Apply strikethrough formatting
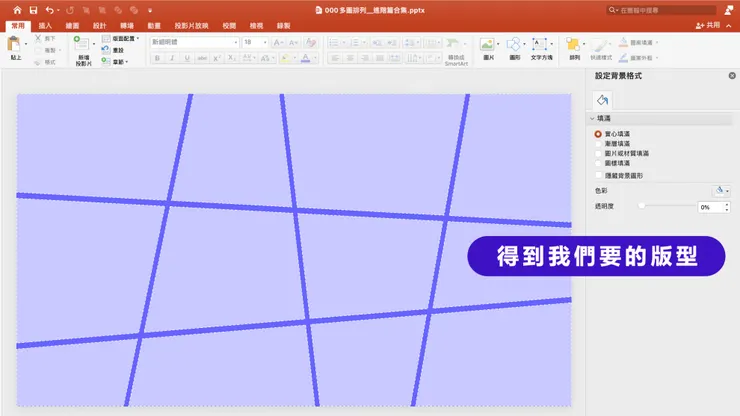Image resolution: width=740 pixels, height=416 pixels. (x=202, y=58)
